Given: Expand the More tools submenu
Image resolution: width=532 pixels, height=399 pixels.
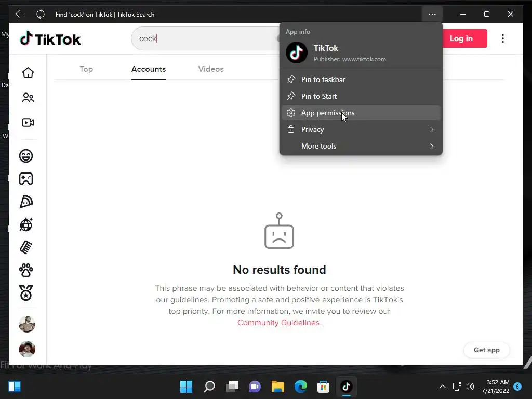Looking at the screenshot, I should [361, 146].
